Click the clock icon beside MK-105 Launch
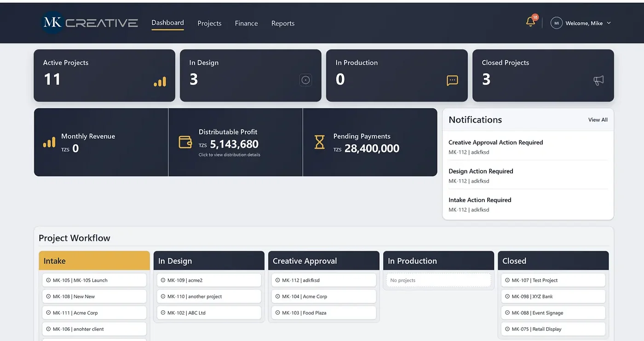 click(x=49, y=280)
